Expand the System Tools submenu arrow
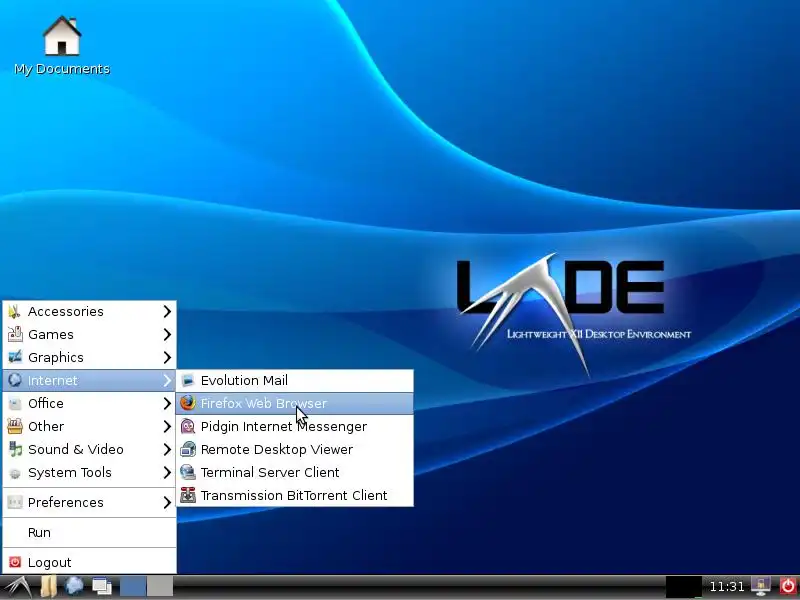 point(167,472)
